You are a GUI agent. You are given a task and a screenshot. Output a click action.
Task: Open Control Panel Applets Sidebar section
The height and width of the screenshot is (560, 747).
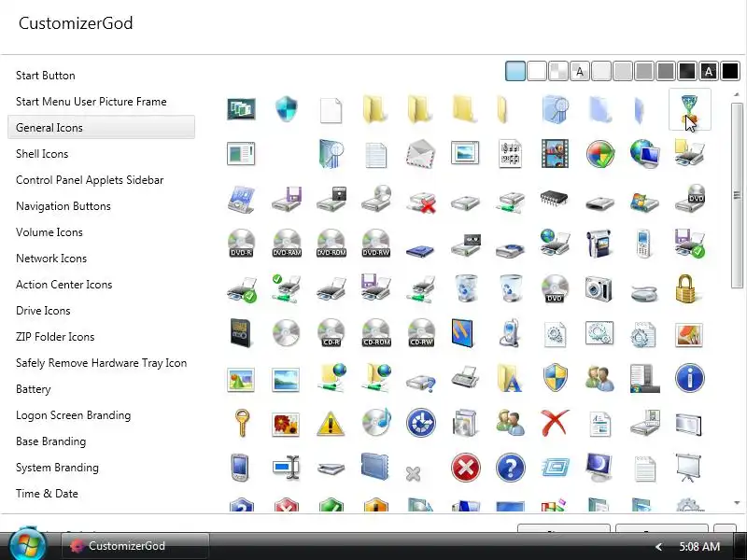[90, 180]
